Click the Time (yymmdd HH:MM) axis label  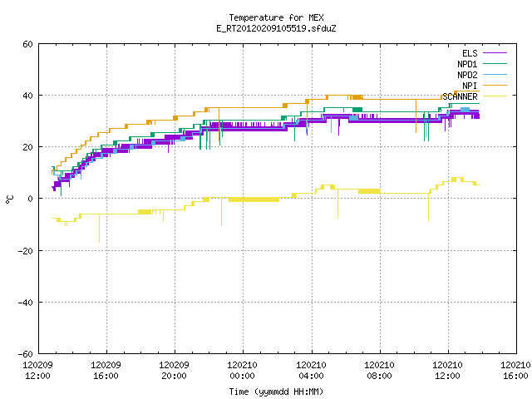[276, 392]
